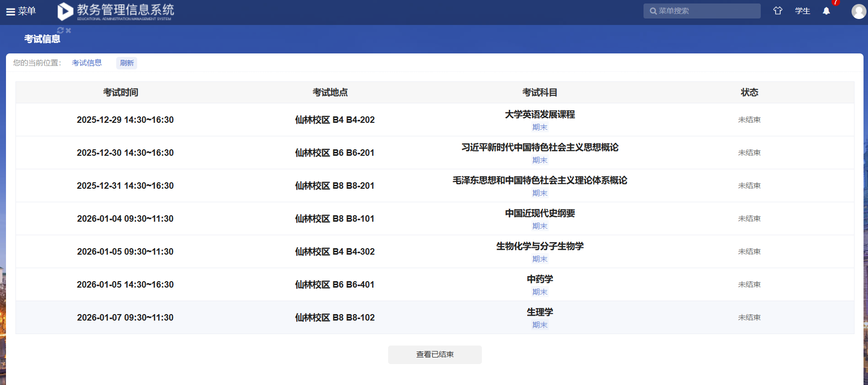Image resolution: width=868 pixels, height=385 pixels.
Task: Close the 考试信息 tab with X icon
Action: pyautogui.click(x=68, y=30)
